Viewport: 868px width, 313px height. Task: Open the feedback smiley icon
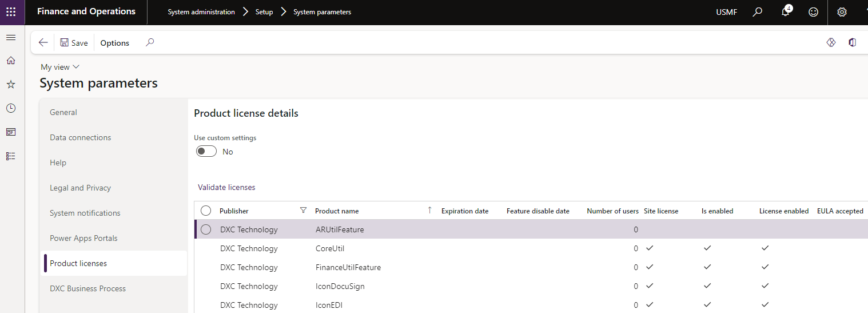(x=813, y=12)
